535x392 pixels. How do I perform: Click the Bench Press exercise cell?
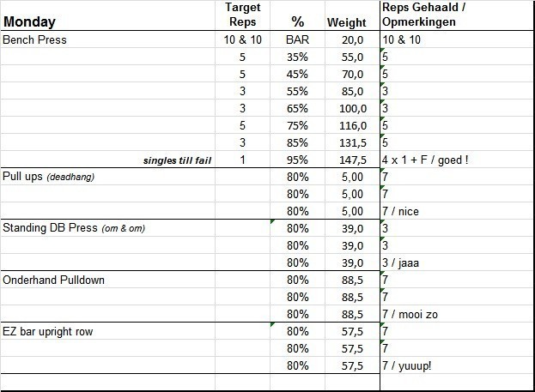coord(36,39)
